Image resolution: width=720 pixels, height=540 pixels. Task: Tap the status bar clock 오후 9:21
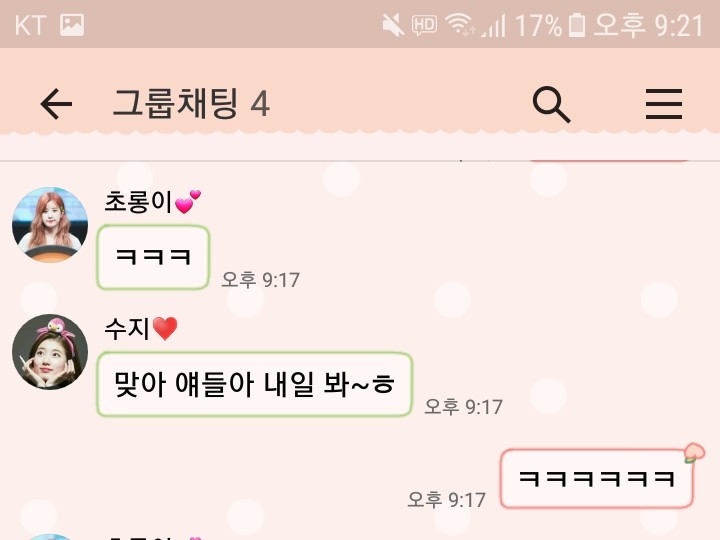(x=648, y=25)
